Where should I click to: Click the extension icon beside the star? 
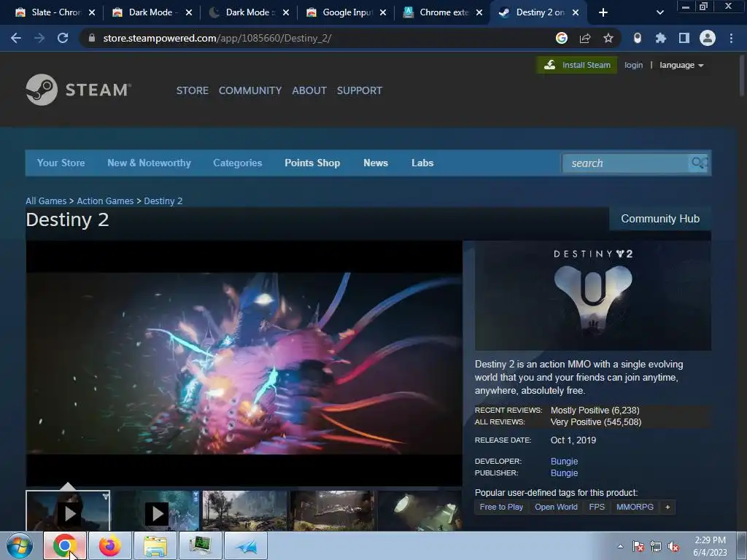[638, 38]
